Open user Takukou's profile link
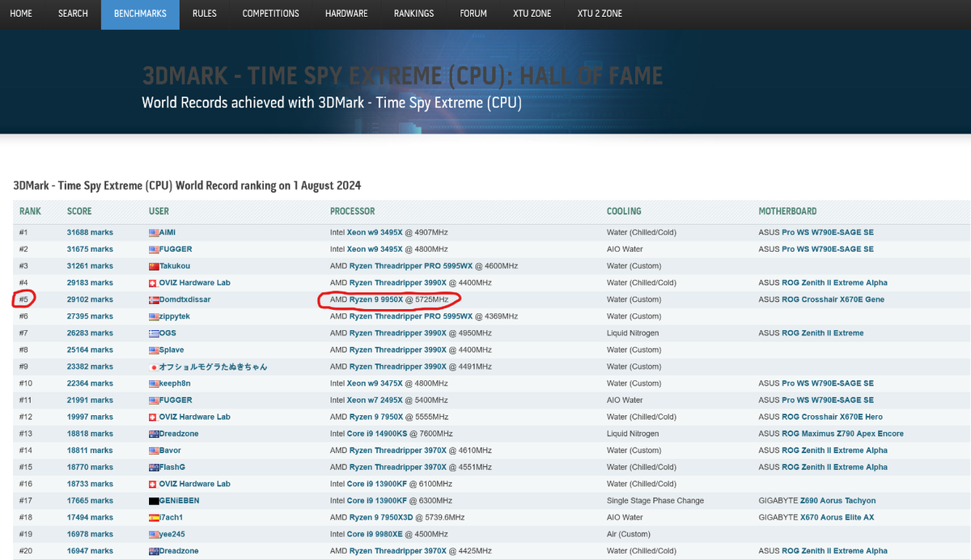Viewport: 971px width, 560px height. pyautogui.click(x=176, y=266)
